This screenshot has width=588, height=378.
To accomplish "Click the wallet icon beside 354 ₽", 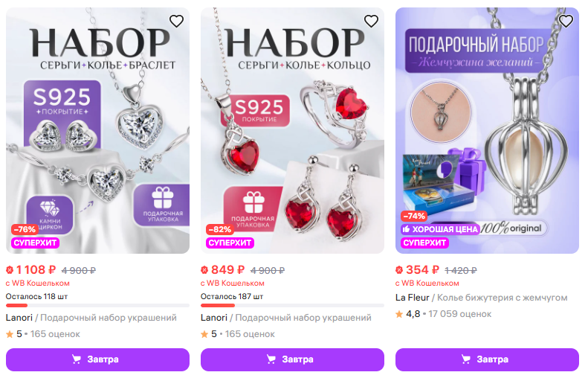I will 399,269.
